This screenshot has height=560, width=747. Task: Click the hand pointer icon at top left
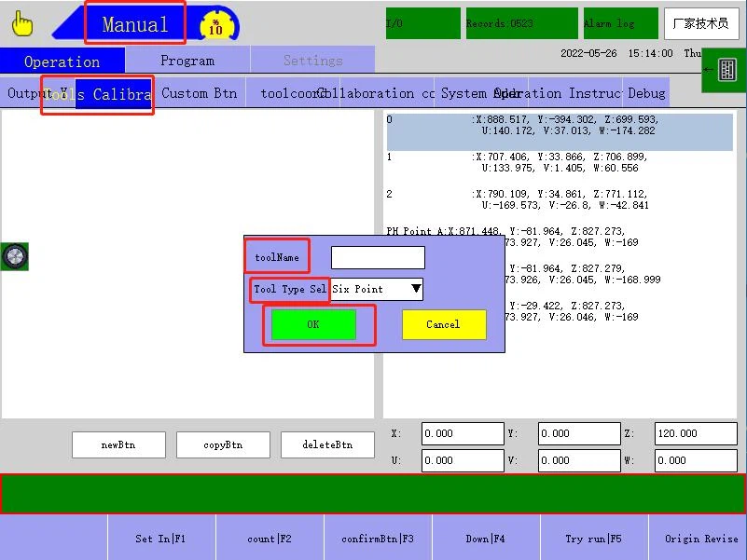tap(22, 23)
